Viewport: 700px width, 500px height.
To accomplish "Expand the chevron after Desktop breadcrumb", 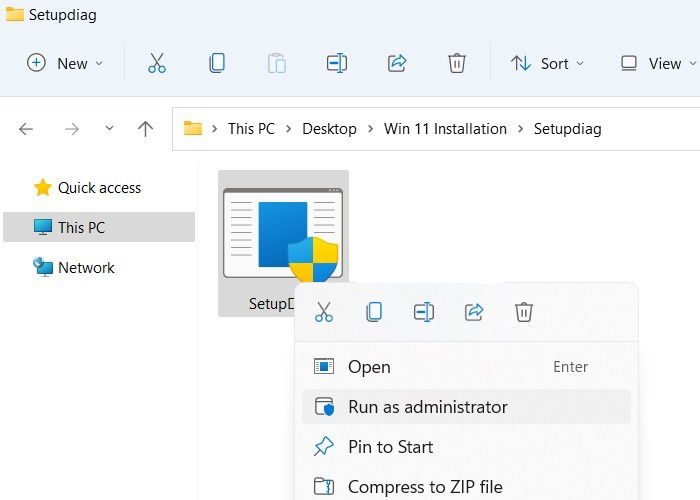I will pos(370,129).
